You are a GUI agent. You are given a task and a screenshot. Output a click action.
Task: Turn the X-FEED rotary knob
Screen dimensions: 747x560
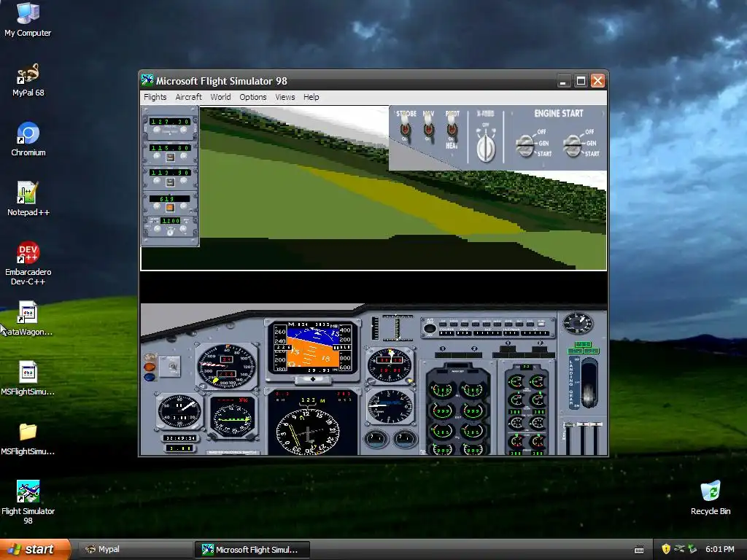(485, 147)
